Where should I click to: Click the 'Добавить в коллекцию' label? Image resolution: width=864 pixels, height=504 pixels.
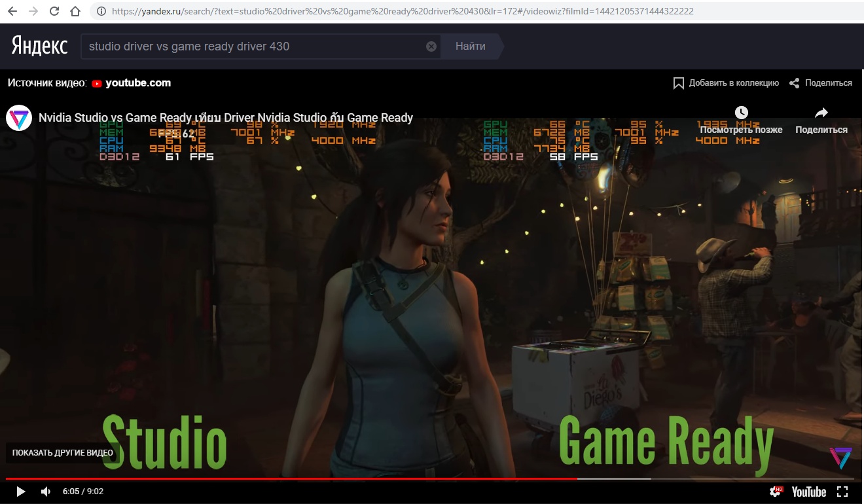pos(734,83)
